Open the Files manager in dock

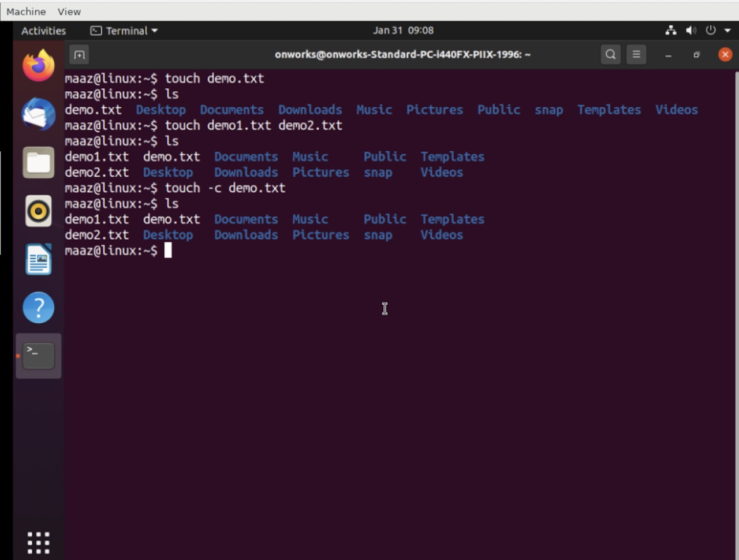39,162
